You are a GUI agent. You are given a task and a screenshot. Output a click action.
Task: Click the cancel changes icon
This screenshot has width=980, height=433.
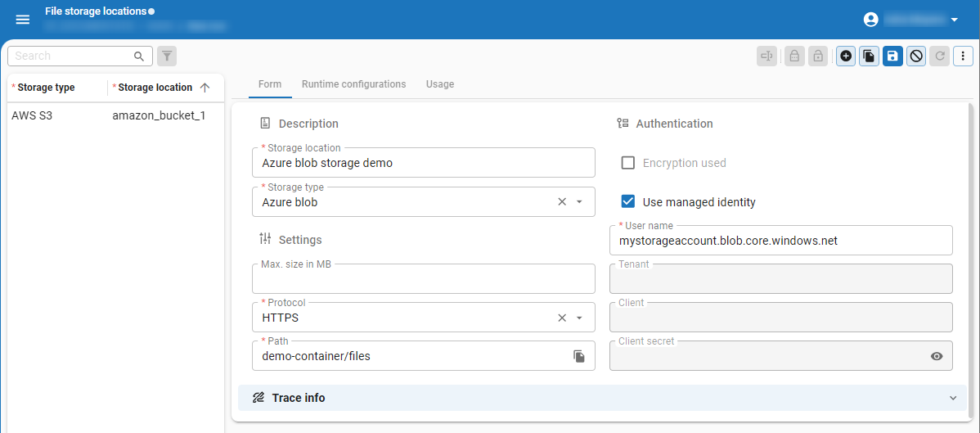pos(916,56)
